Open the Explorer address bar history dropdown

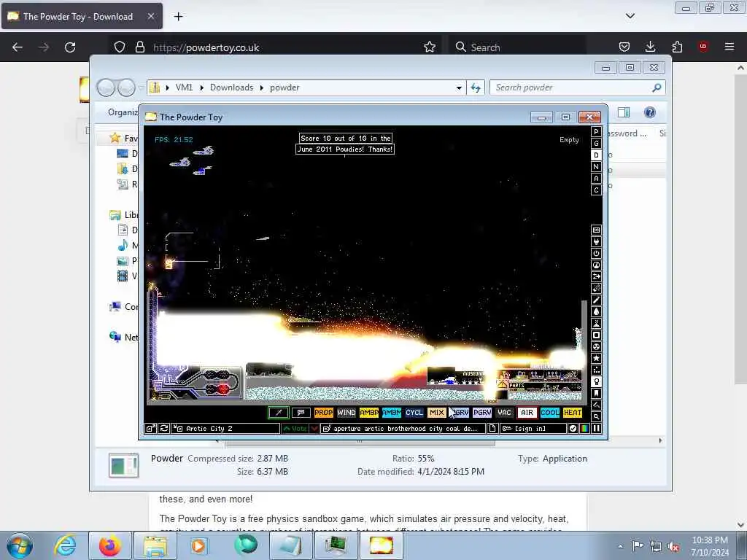[459, 87]
